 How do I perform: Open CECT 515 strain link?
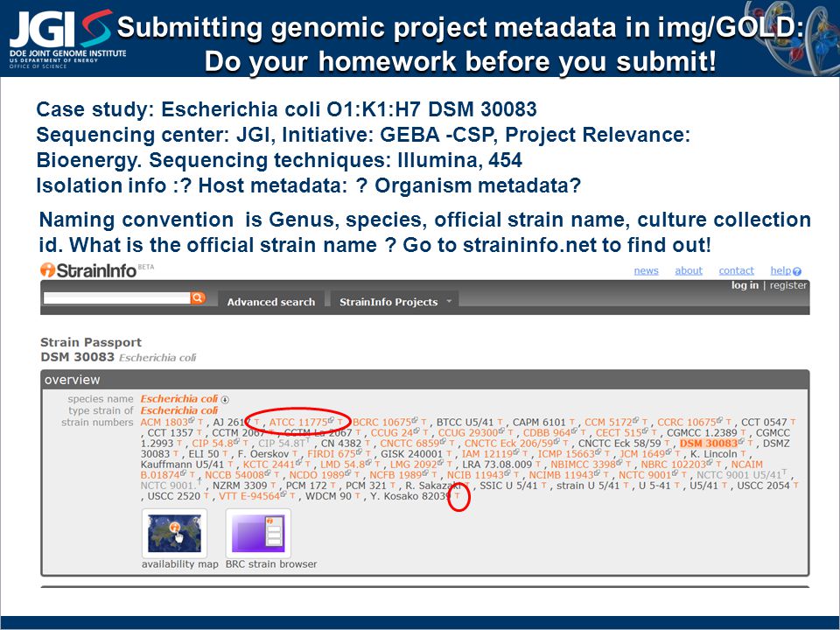(x=619, y=433)
